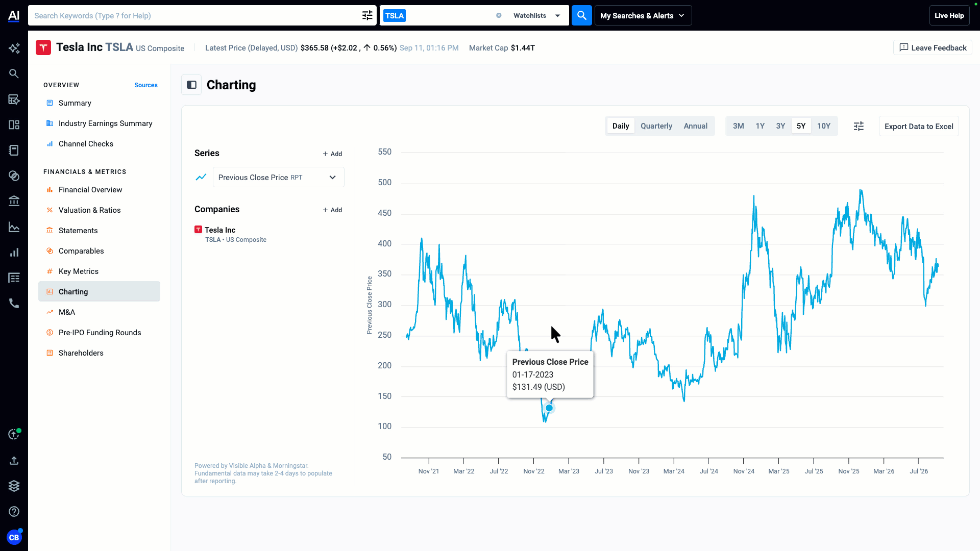The width and height of the screenshot is (980, 551).
Task: Open the document edit icon in left rail
Action: [14, 99]
